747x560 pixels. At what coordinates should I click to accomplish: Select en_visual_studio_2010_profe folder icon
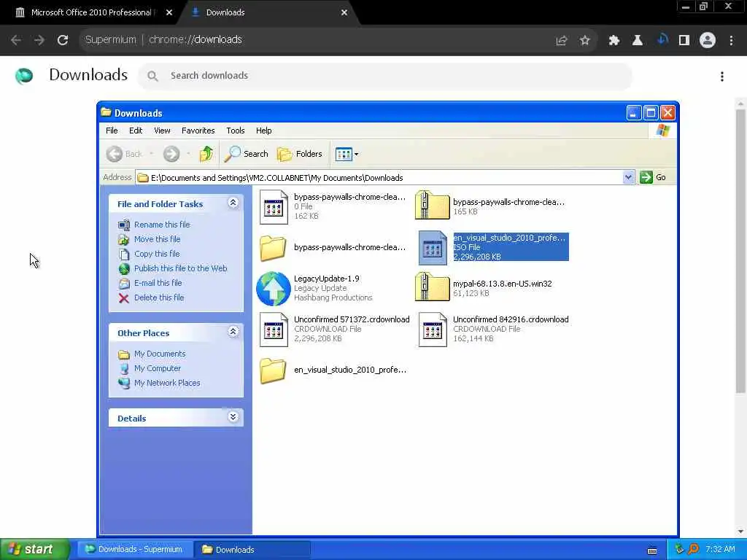click(x=273, y=370)
